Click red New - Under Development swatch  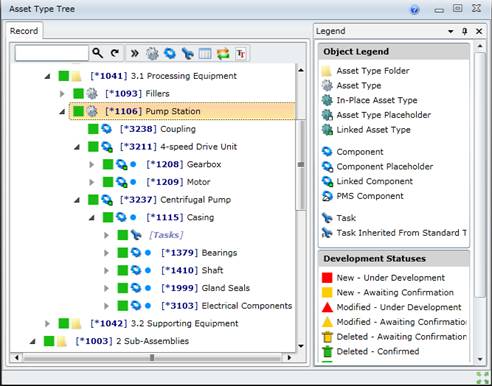(x=327, y=278)
